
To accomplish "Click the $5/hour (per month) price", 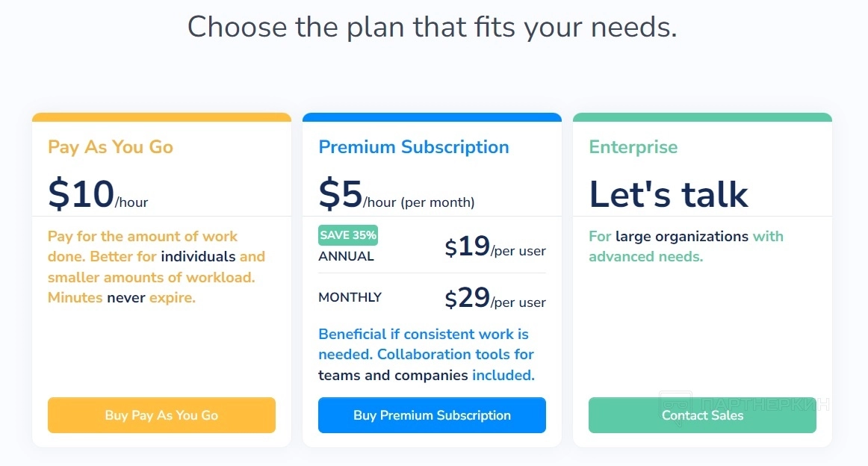I will click(x=396, y=194).
